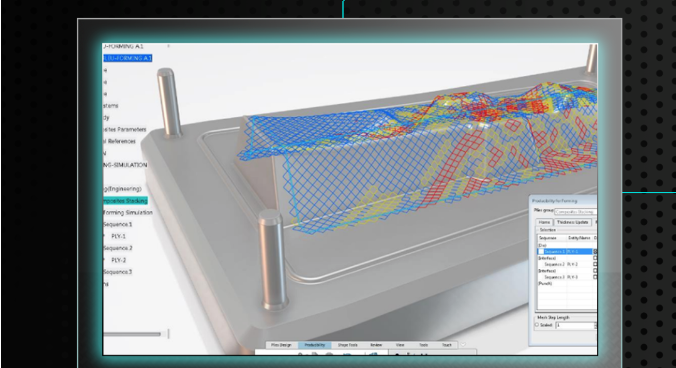Viewport: 676px width, 368px height.
Task: Select the Tools tab in action bar
Action: [x=424, y=345]
